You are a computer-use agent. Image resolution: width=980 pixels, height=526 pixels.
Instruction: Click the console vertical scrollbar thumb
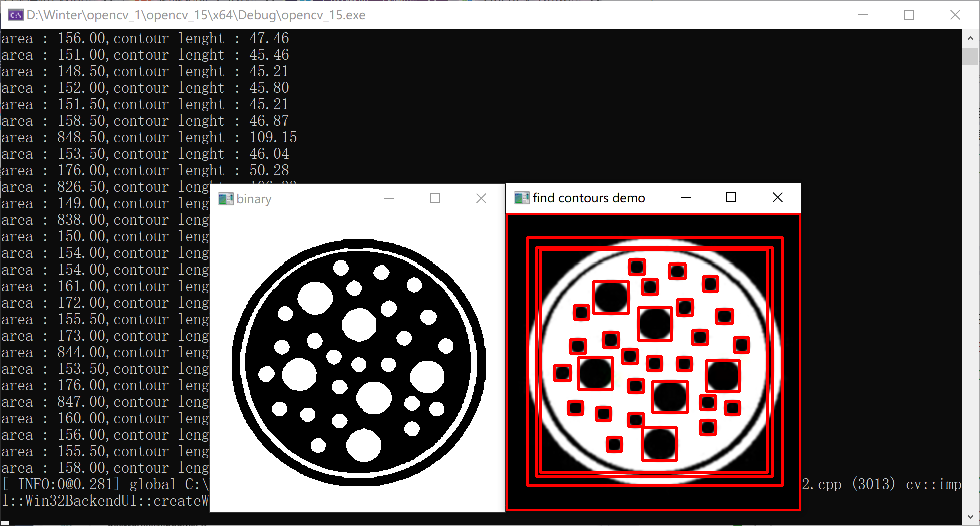[970, 57]
